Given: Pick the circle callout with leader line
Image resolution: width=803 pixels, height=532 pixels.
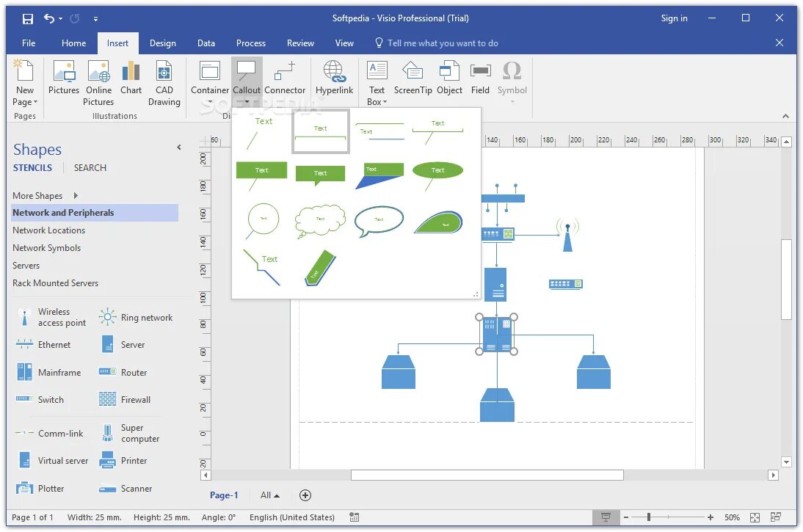Looking at the screenshot, I should (x=262, y=221).
